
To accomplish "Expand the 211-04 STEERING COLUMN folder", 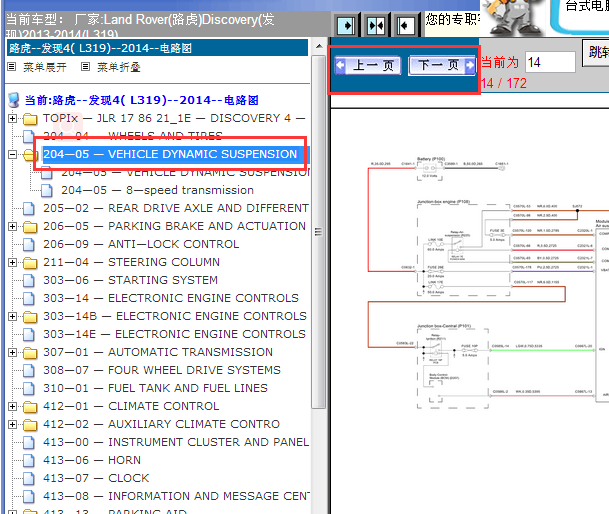I will coord(12,262).
